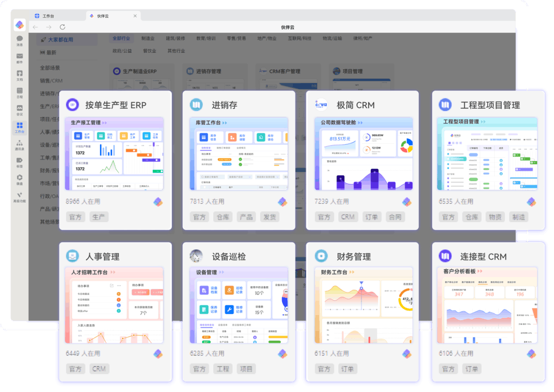Viewport: 554px width, 392px height.
Task: Click the 订单 tag on 财务管理 card
Action: [x=347, y=369]
